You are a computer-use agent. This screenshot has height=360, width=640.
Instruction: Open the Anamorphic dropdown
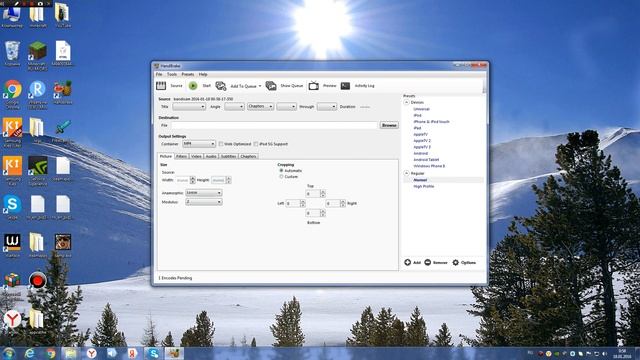point(204,193)
